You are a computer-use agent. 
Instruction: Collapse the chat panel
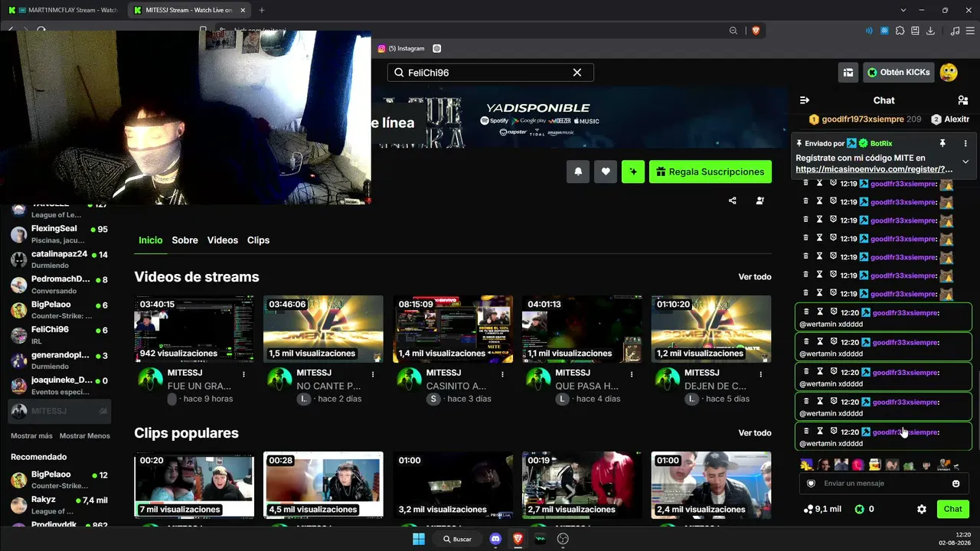pos(805,100)
